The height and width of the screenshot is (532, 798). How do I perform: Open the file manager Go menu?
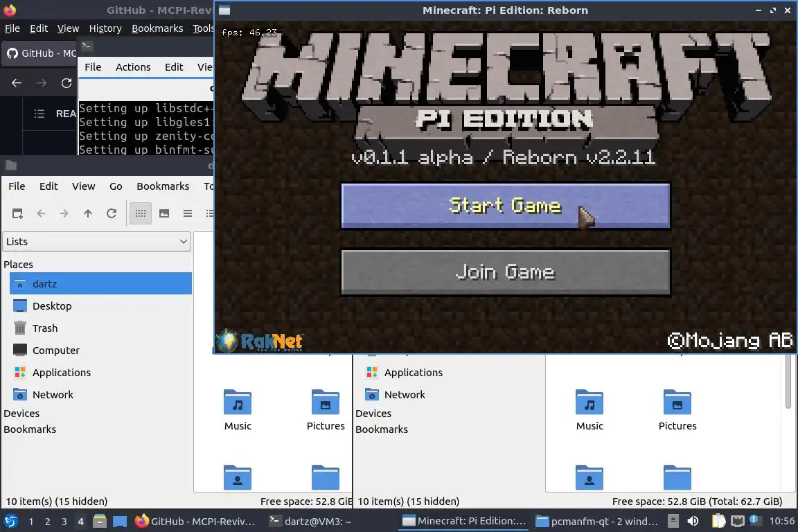pyautogui.click(x=116, y=186)
